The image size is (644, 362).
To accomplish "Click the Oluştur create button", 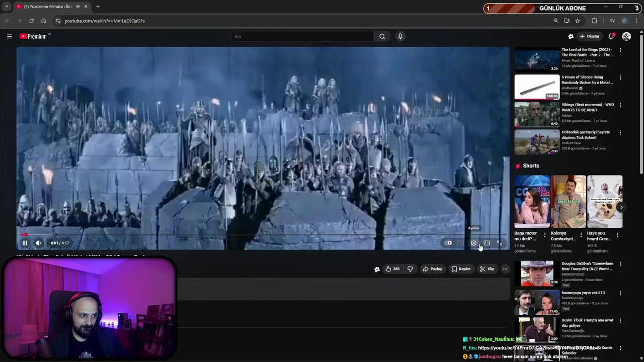I will click(x=589, y=36).
